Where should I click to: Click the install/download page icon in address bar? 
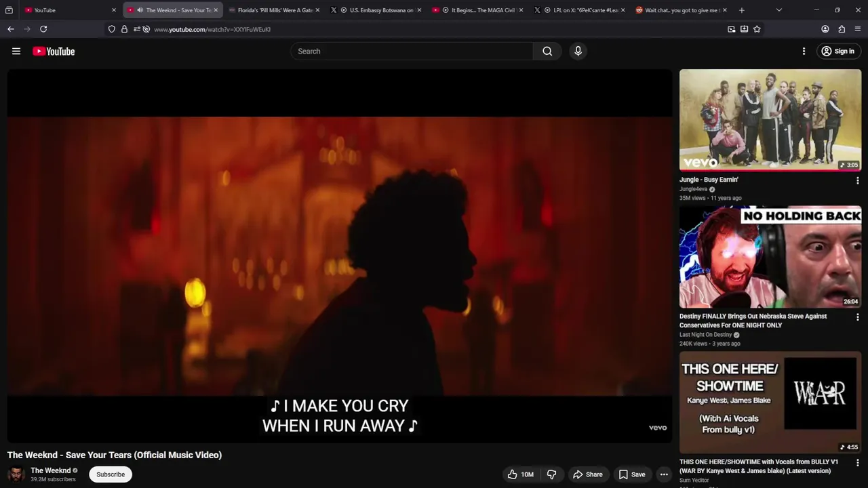(x=744, y=29)
